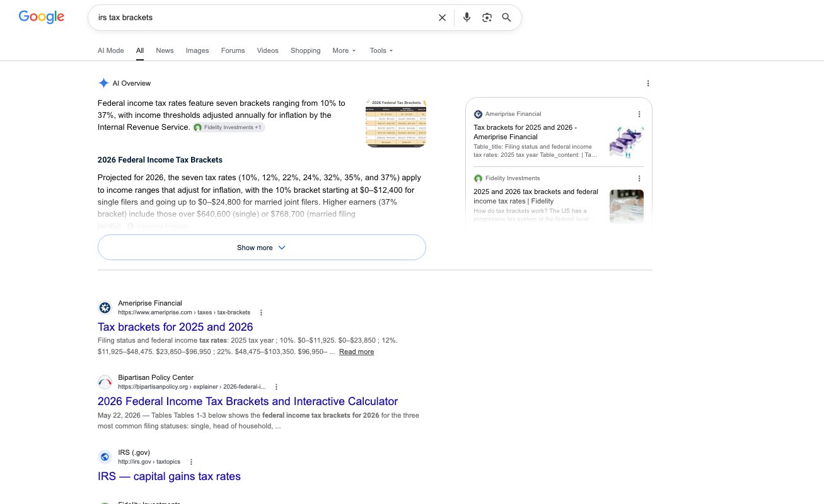824x504 pixels.
Task: Open more options for Ameriprise result
Action: point(261,312)
